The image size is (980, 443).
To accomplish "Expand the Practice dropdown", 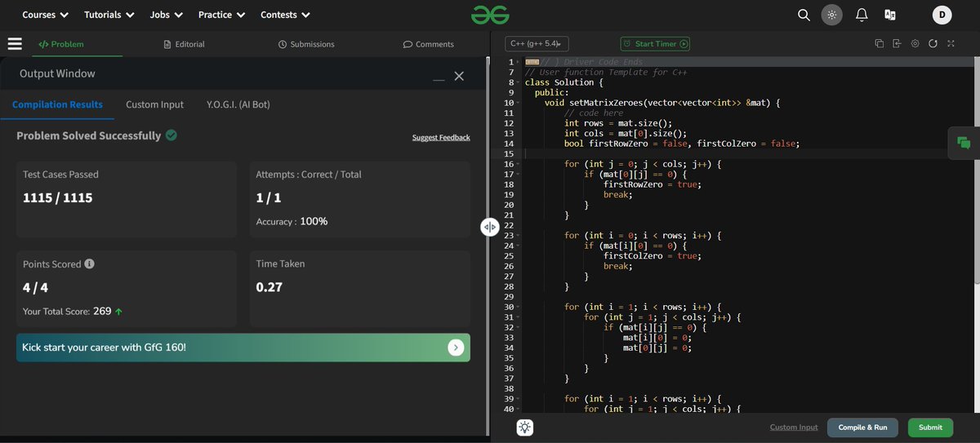I will (220, 15).
